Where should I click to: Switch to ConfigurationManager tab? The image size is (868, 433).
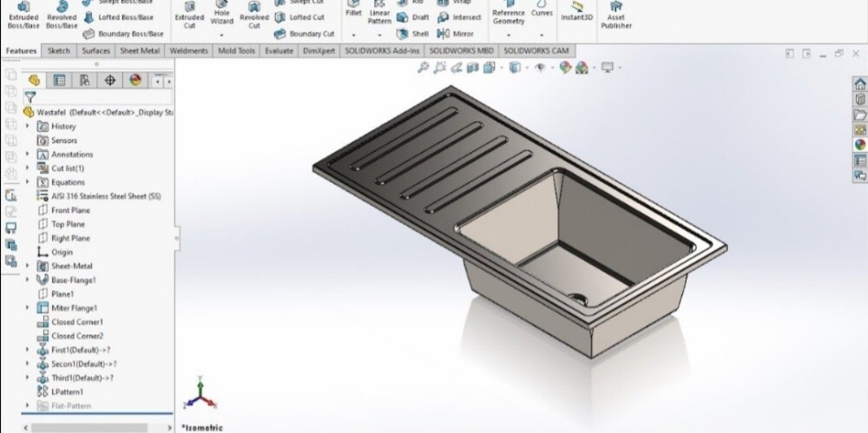(84, 81)
